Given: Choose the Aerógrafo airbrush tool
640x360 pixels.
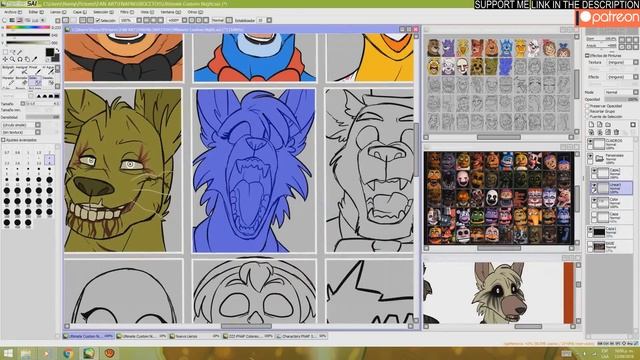Looking at the screenshot, I should pyautogui.click(x=22, y=70).
